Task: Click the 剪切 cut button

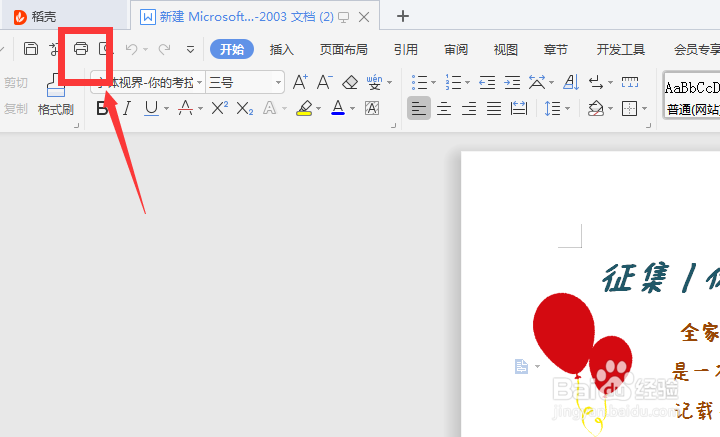Action: (16, 83)
